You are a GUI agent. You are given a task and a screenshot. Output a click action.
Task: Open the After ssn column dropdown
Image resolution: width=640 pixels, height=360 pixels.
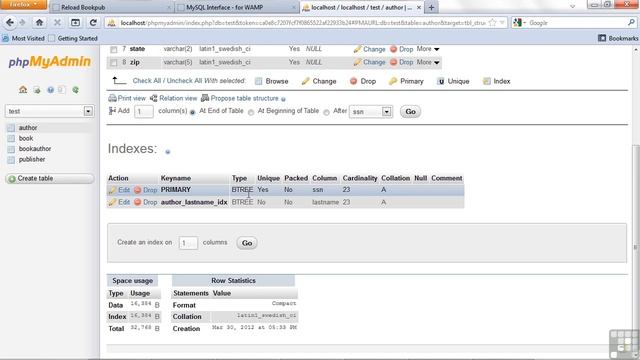click(x=386, y=111)
